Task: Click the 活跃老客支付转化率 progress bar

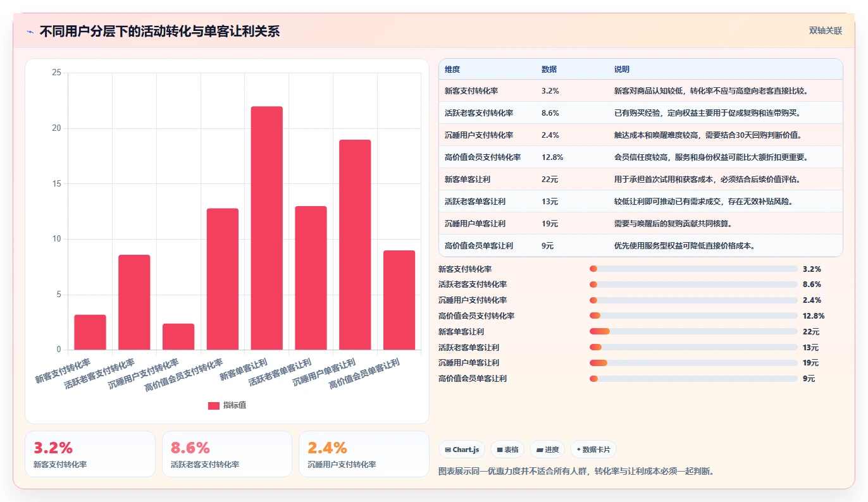Action: (693, 285)
